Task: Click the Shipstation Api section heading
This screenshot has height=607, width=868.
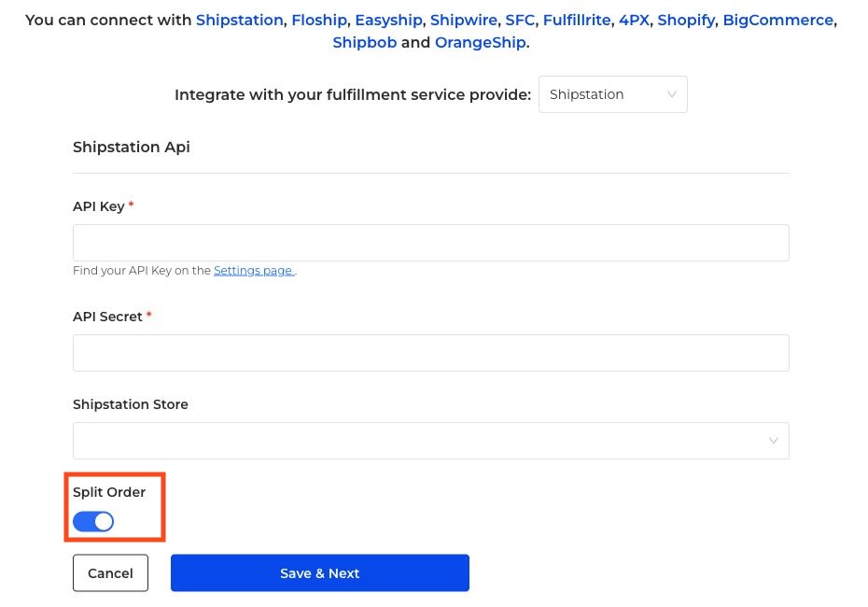Action: tap(132, 148)
